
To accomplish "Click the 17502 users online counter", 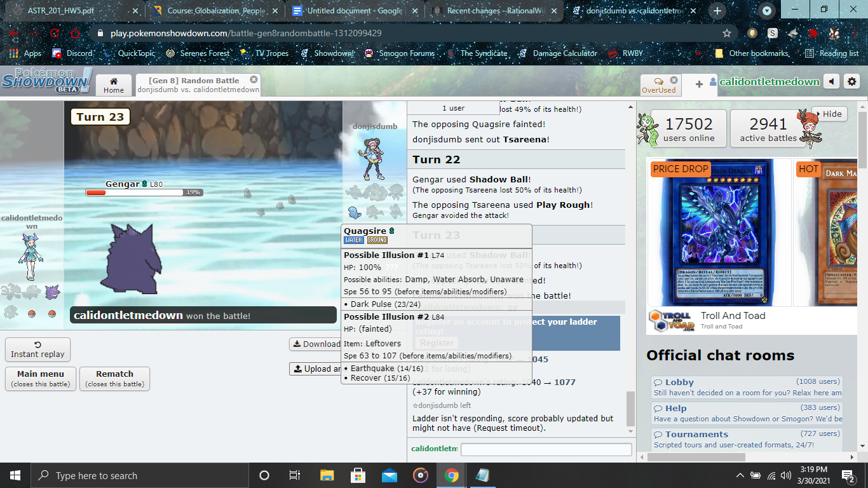I will click(x=688, y=129).
